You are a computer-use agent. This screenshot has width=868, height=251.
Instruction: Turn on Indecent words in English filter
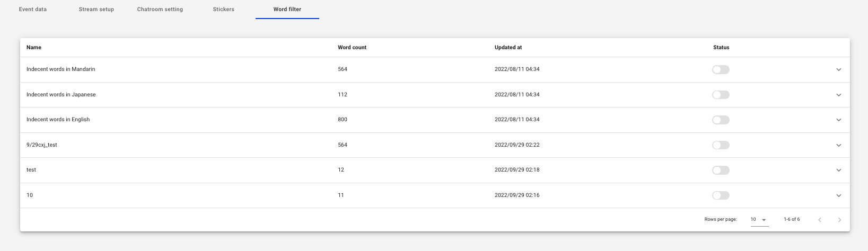[721, 120]
